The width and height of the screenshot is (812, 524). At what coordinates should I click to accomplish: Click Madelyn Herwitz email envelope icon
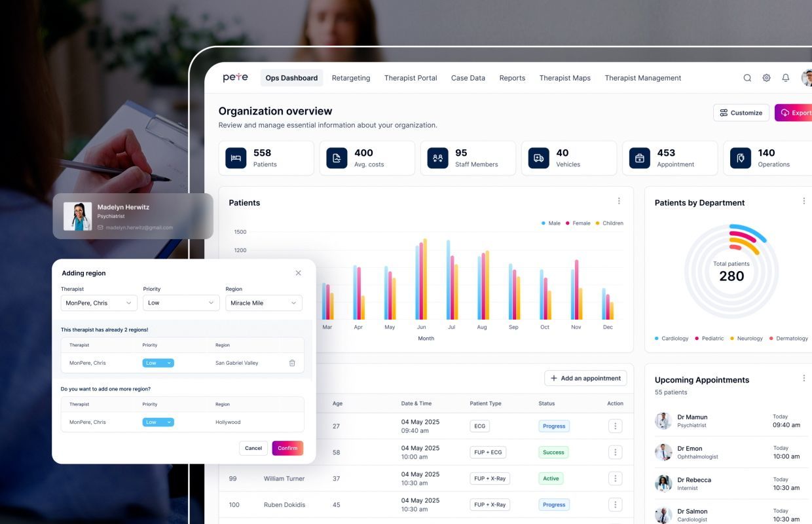pyautogui.click(x=100, y=227)
